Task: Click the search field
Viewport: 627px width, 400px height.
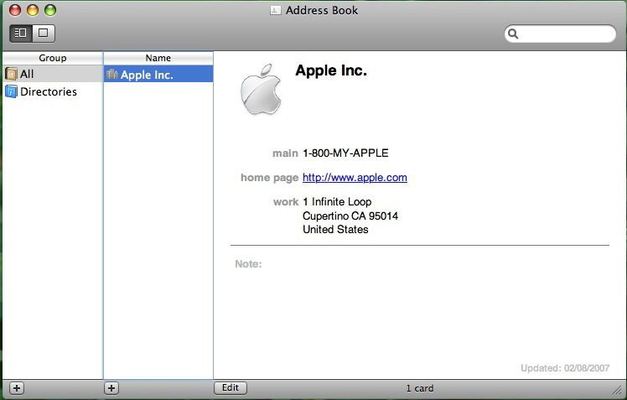Action: click(x=560, y=34)
